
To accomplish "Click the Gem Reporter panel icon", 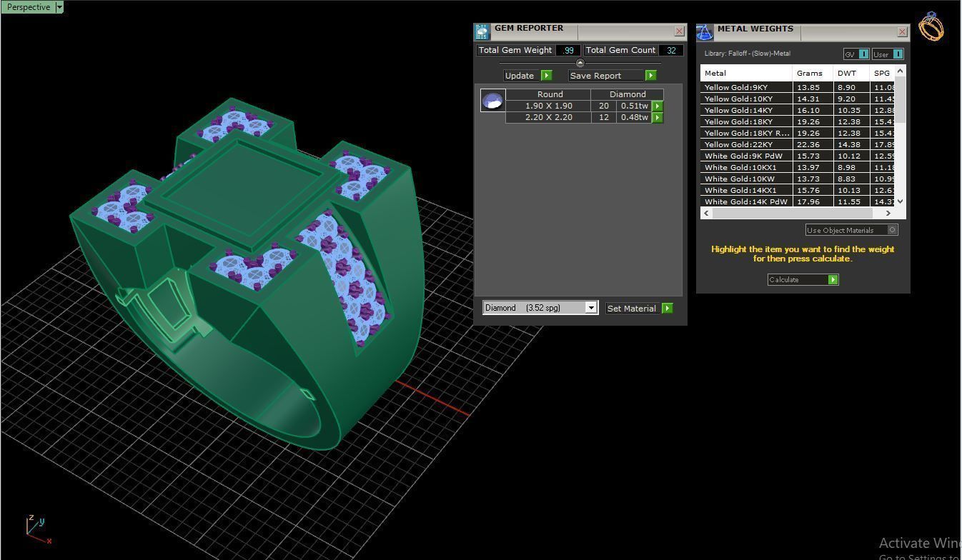I will pyautogui.click(x=482, y=32).
